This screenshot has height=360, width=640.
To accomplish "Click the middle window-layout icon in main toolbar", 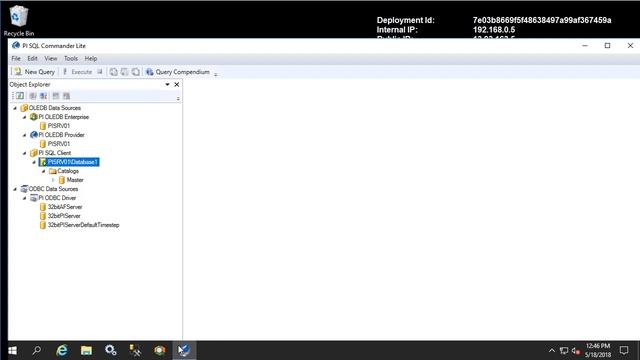I will pyautogui.click(x=124, y=72).
